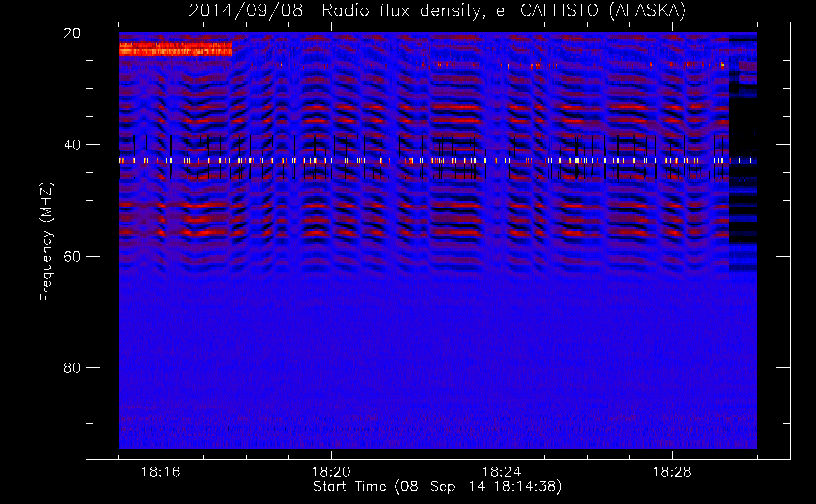The image size is (816, 504).
Task: Click the plot title "2014/09/08 Radio flux density, e-CALLISTO (ALASKA)"
Action: 437,10
